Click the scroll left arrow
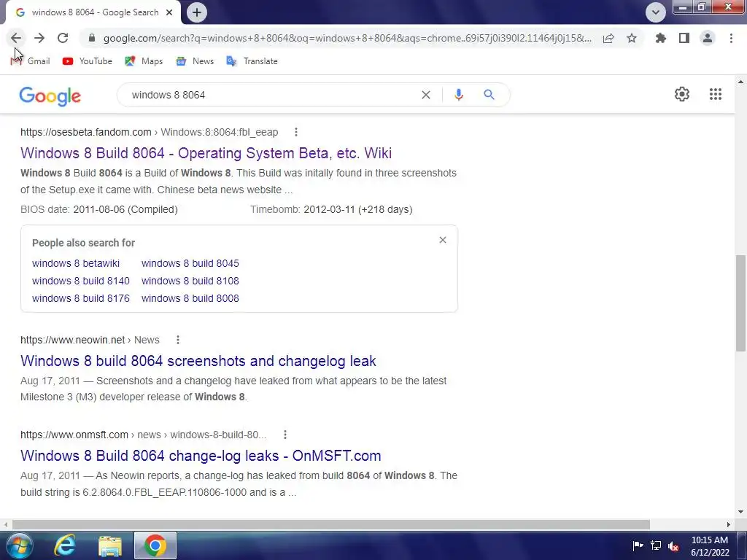The image size is (747, 560). click(x=6, y=524)
